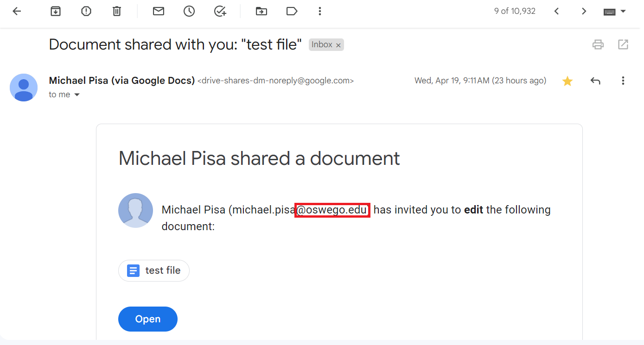The height and width of the screenshot is (345, 644).
Task: Open the email in a new window
Action: [623, 44]
